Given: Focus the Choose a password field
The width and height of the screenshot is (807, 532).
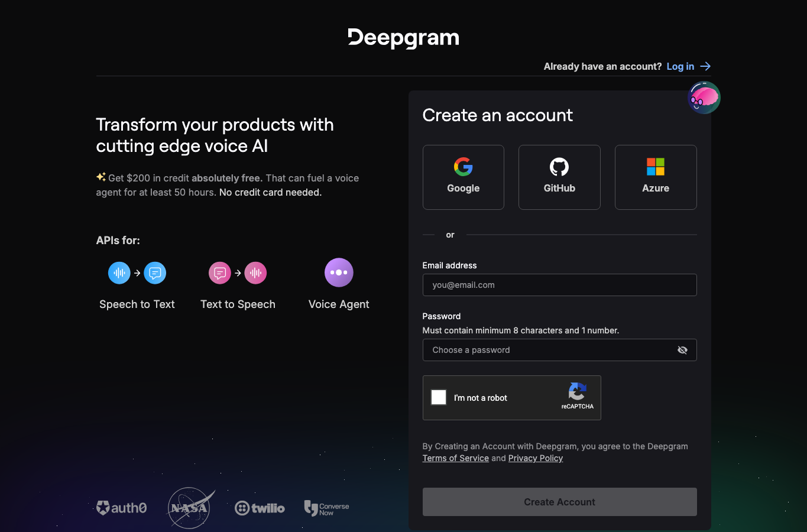Looking at the screenshot, I should pyautogui.click(x=559, y=350).
